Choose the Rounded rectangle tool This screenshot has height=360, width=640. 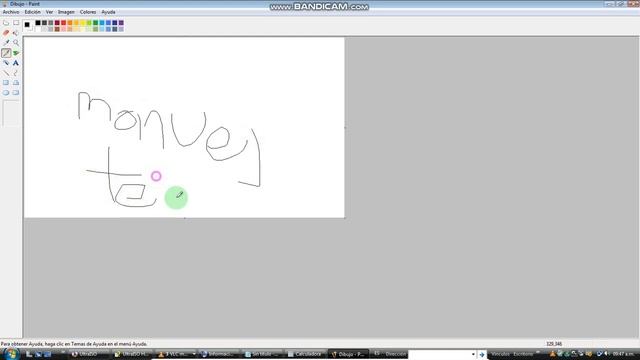[x=16, y=93]
